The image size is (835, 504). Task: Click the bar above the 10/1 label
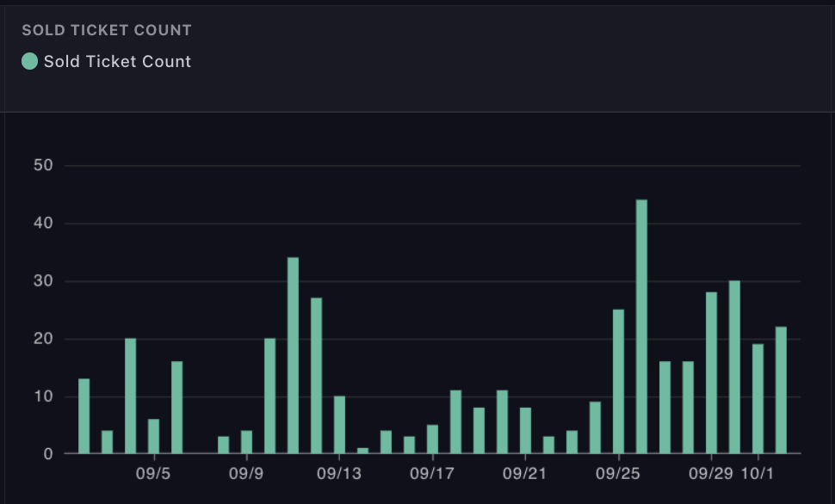coord(758,399)
